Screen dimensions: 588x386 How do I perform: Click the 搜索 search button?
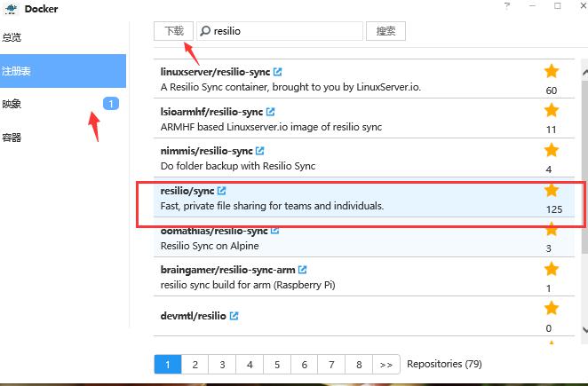(385, 31)
